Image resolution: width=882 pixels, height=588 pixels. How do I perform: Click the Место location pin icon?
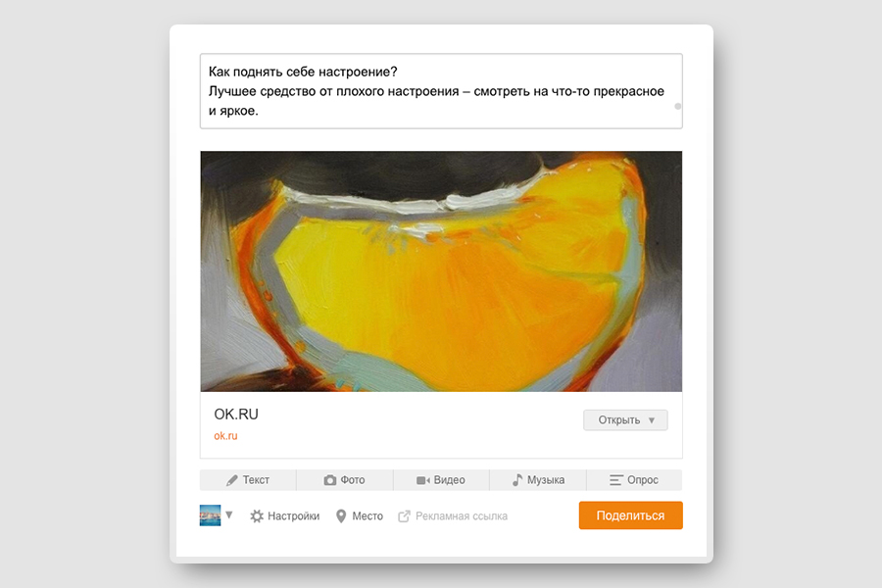[341, 516]
